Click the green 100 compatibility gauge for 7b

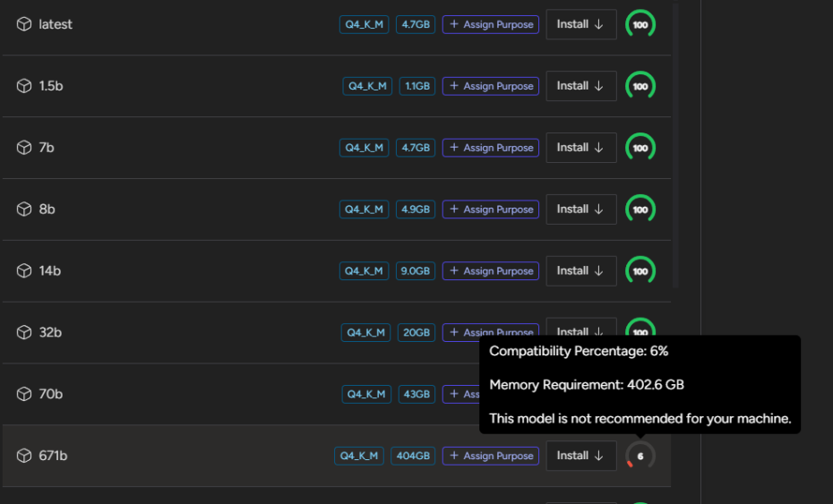coord(640,148)
